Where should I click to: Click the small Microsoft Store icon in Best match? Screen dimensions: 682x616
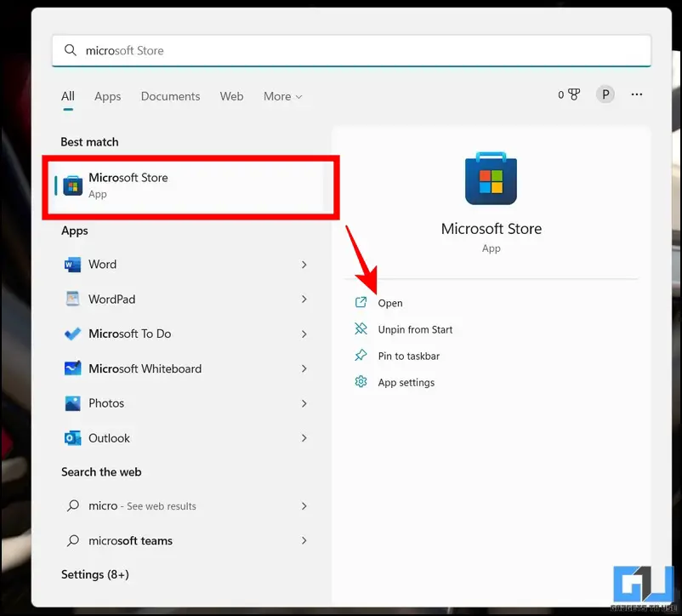coord(72,186)
